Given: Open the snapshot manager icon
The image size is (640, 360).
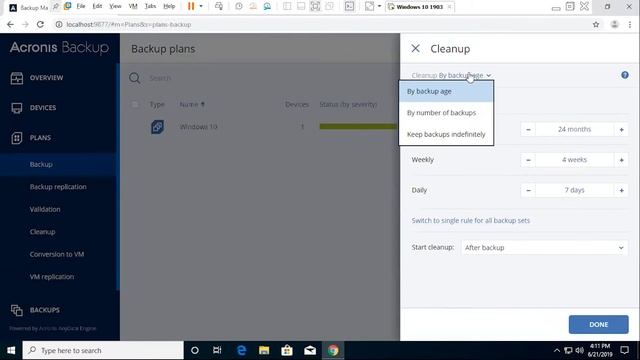Looking at the screenshot, I should pos(267,7).
